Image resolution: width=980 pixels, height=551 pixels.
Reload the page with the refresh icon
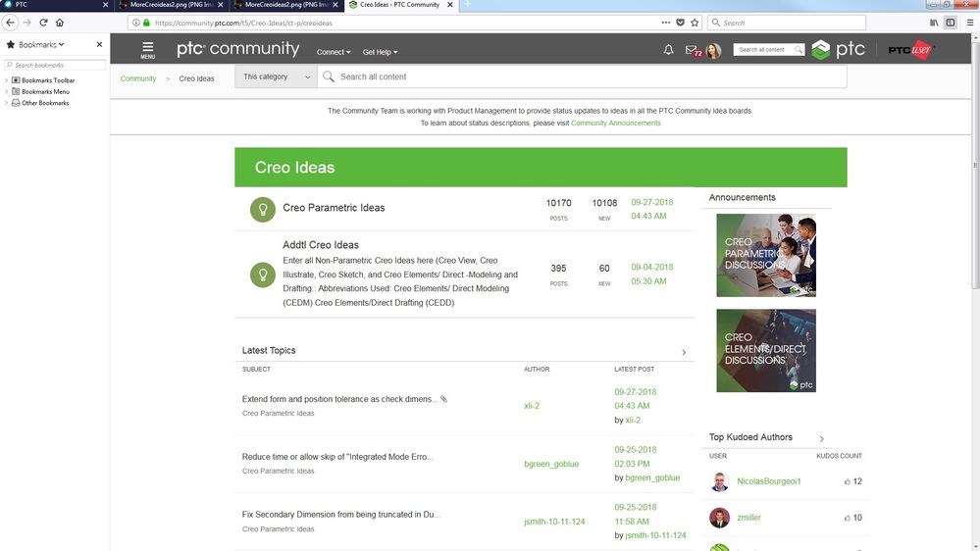click(43, 23)
